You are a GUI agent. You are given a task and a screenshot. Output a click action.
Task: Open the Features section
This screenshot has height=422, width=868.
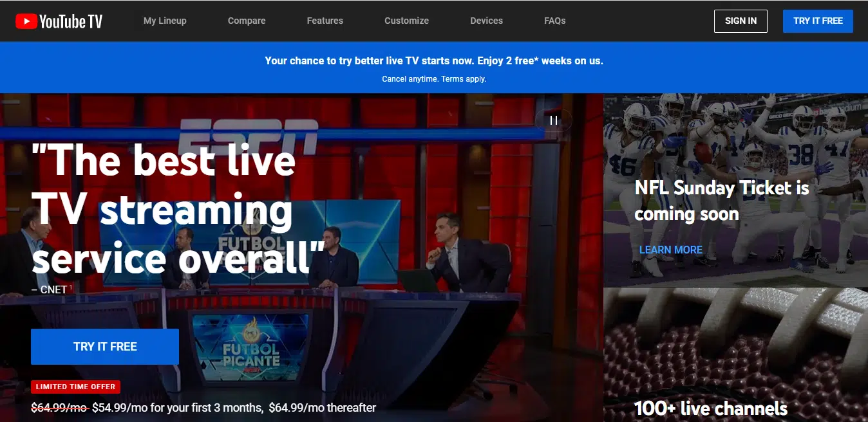click(325, 21)
